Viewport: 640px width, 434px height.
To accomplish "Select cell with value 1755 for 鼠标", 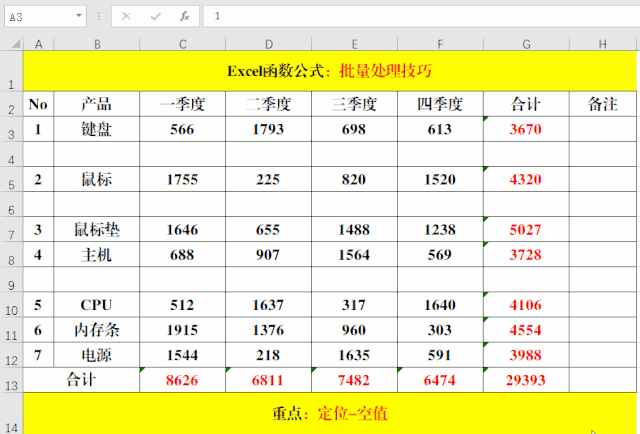I will (182, 179).
